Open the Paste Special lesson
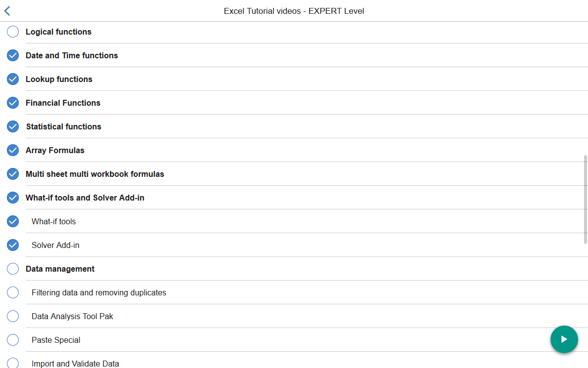588x368 pixels. [56, 340]
